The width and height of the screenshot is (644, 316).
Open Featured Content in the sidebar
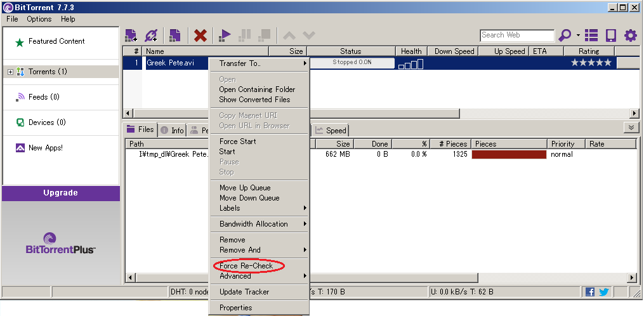[x=56, y=41]
